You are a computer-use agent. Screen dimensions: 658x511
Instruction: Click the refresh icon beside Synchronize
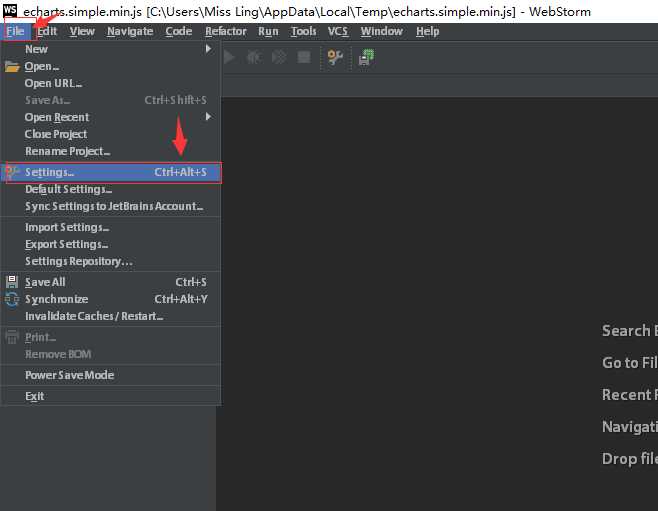point(12,299)
